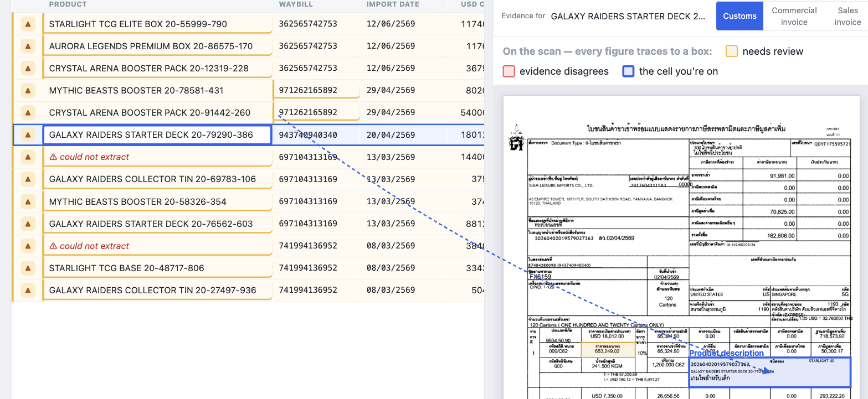Click warning icon on GALAXY RAIDERS STARTER DECK 20-79290-386 row
Image resolution: width=868 pixels, height=399 pixels.
[28, 134]
